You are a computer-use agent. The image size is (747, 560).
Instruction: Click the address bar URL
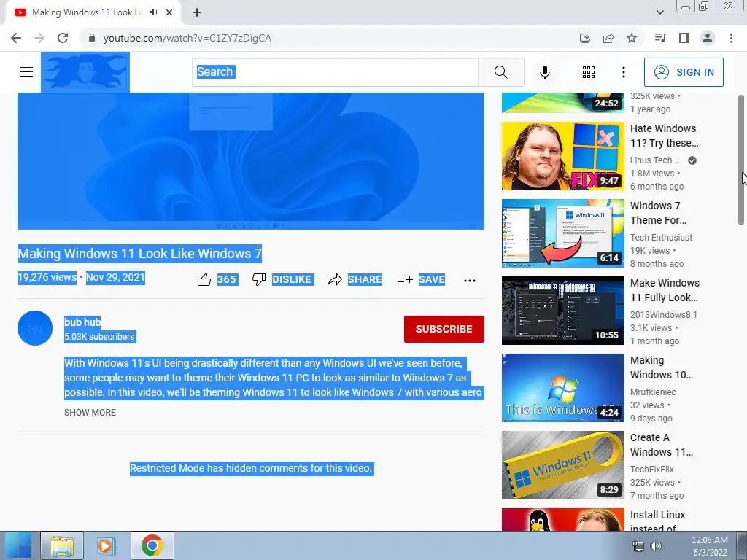click(187, 38)
